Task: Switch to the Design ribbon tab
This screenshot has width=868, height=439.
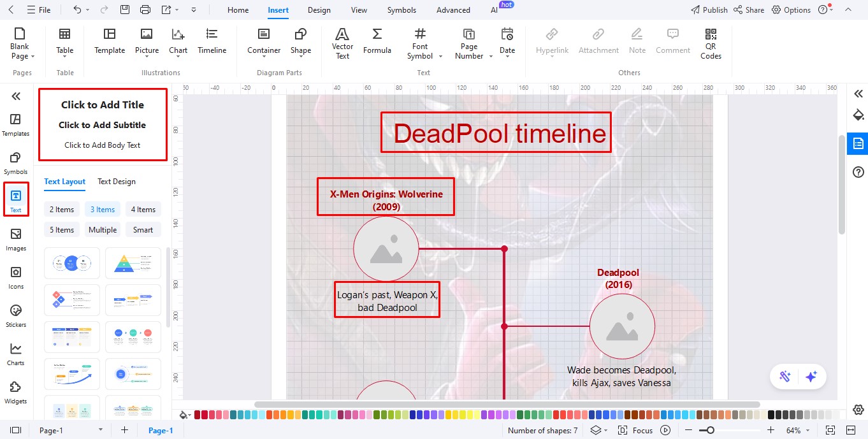Action: [x=319, y=10]
